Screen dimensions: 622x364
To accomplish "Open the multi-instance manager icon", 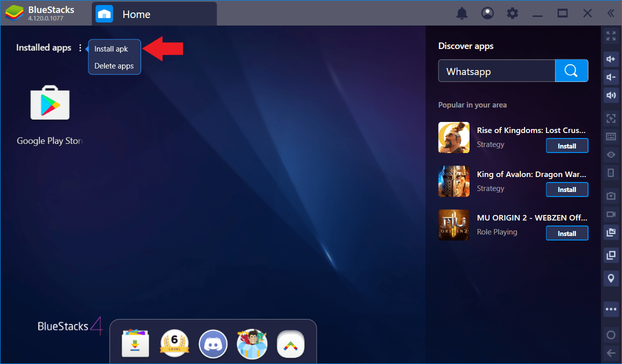I will coord(610,255).
